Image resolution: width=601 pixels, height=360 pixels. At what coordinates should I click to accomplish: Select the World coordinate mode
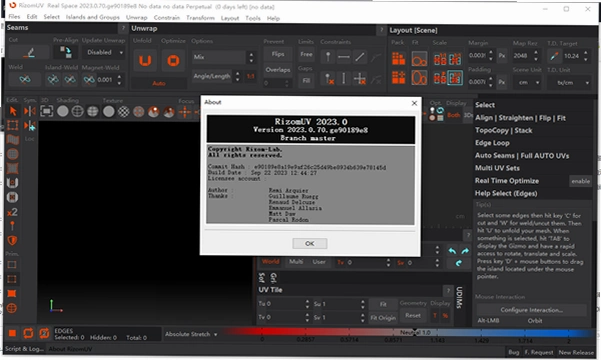tap(270, 261)
